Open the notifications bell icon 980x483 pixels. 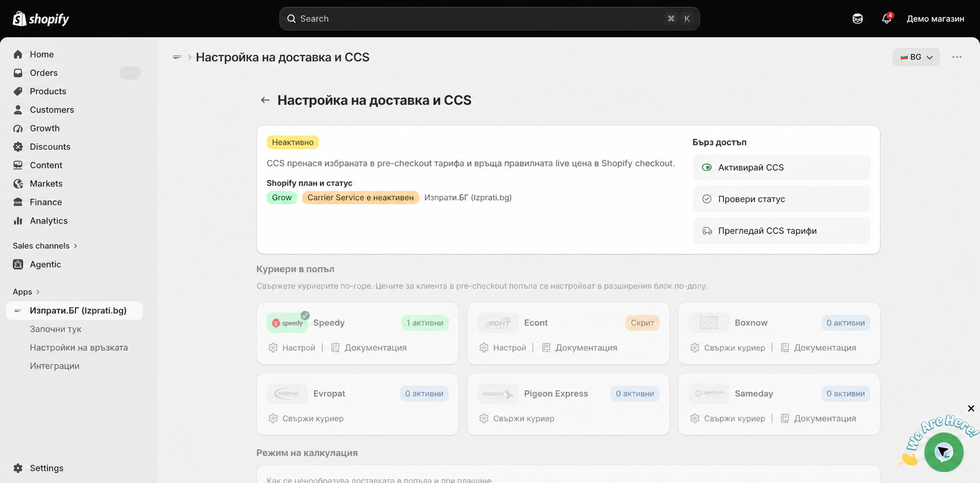886,19
